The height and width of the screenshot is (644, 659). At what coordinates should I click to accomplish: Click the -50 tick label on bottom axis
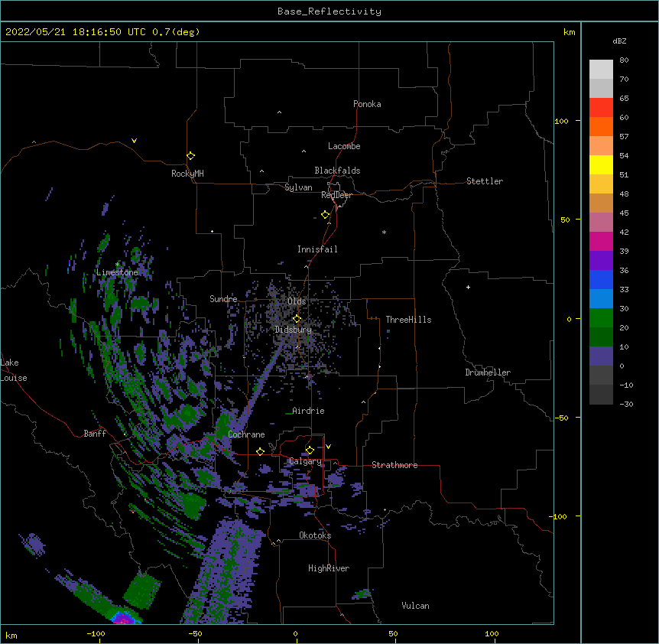pos(195,633)
